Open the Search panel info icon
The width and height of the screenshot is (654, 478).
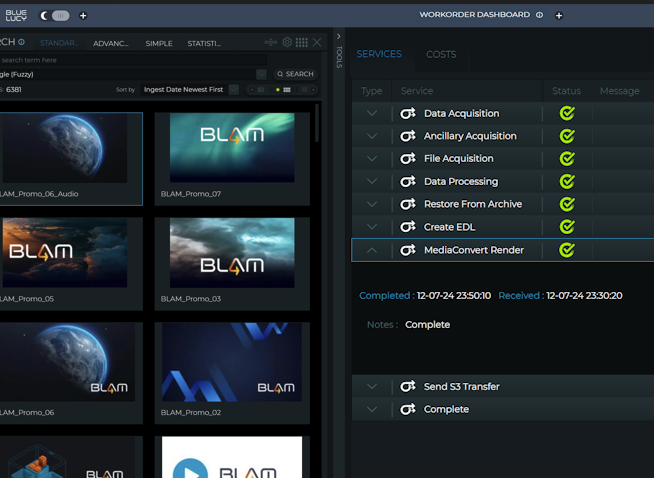pos(21,42)
